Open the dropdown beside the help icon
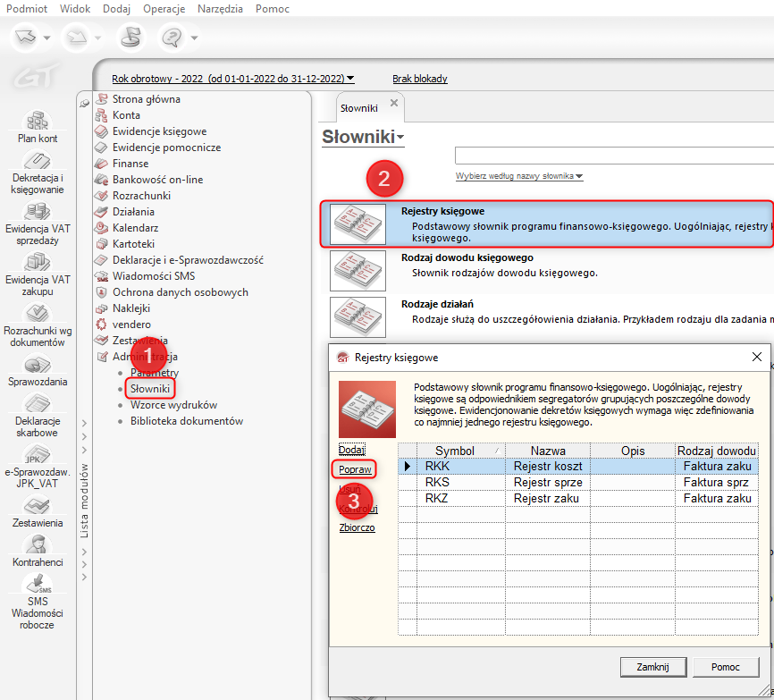The image size is (774, 700). [195, 38]
